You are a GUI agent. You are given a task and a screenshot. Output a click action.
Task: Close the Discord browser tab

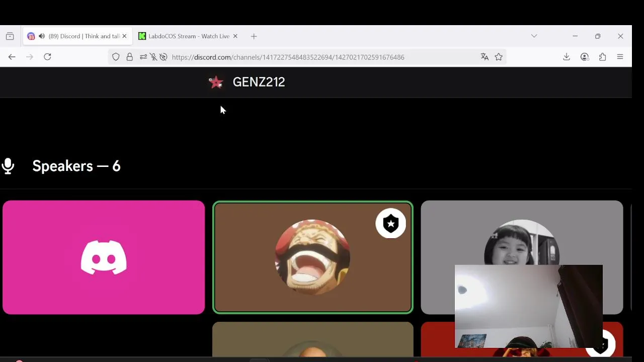pos(124,36)
